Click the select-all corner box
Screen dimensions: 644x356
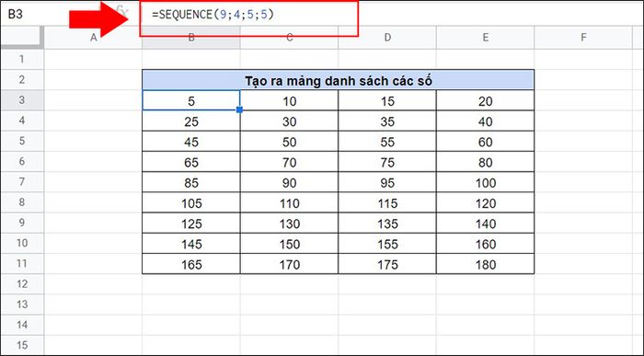click(22, 38)
